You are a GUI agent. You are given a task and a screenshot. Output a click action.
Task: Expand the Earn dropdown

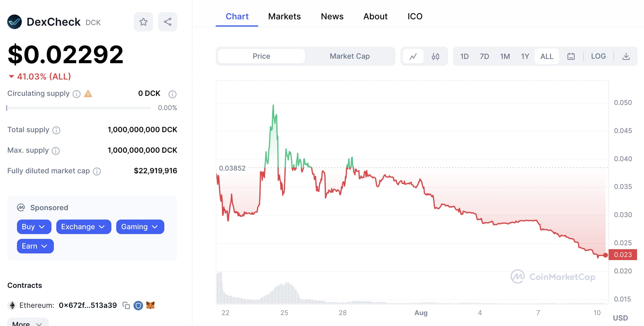tap(35, 246)
